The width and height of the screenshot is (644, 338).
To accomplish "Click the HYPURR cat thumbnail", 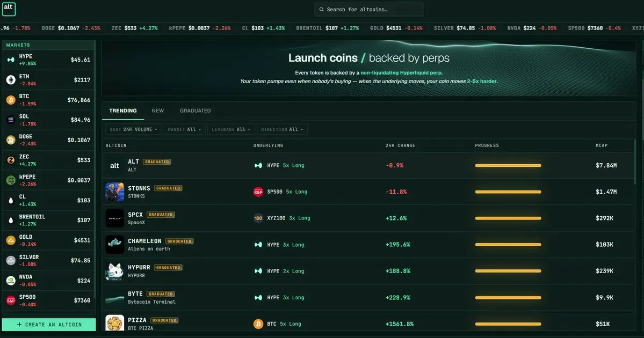I will [114, 271].
